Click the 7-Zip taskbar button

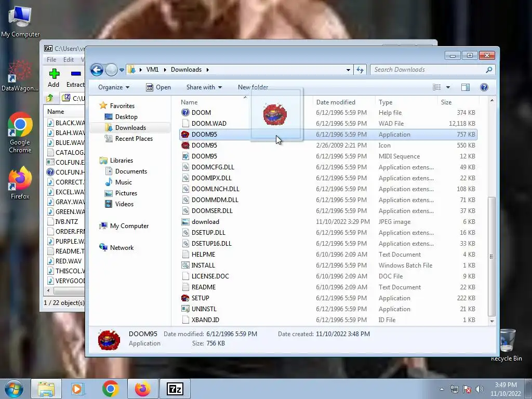175,389
